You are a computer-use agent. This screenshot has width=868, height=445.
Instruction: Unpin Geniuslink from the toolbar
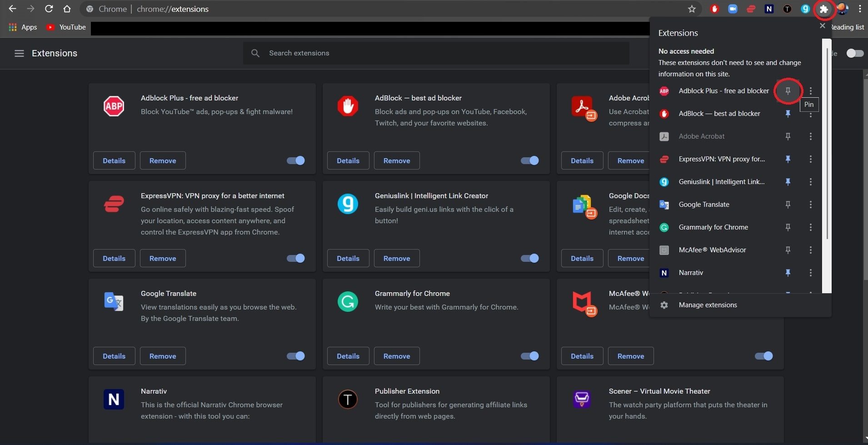788,182
